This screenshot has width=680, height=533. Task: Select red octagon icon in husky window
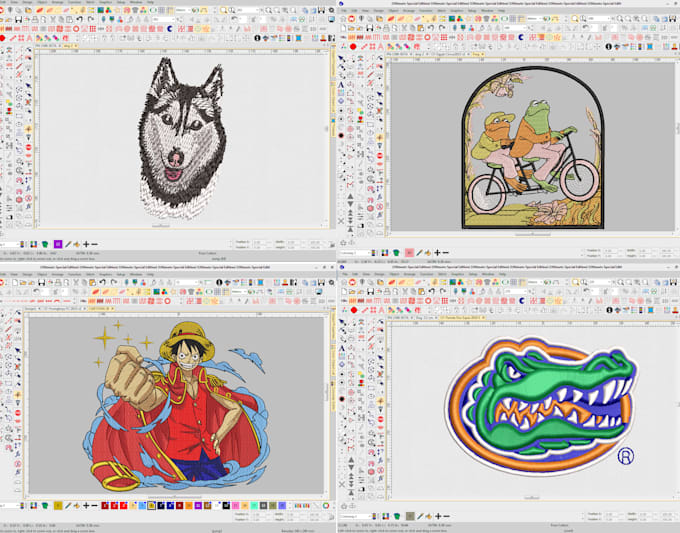tap(2, 38)
